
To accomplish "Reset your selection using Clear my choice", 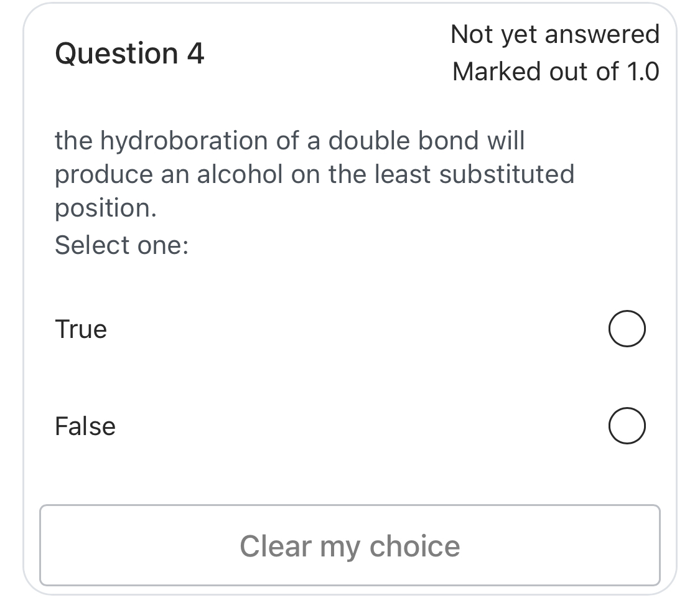I will [350, 545].
